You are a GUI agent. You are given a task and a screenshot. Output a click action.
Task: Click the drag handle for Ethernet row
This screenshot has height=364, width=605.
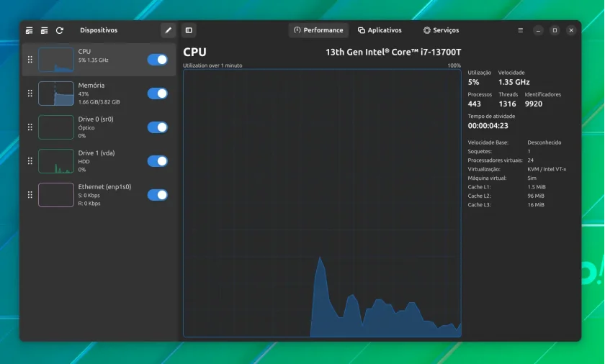pos(30,195)
